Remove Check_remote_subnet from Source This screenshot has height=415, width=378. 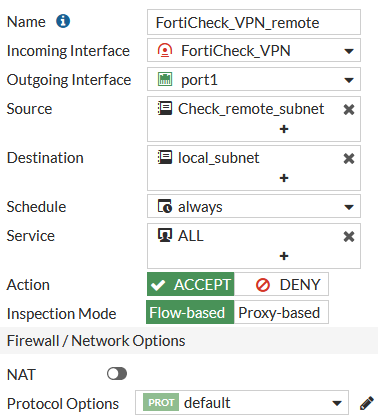(x=349, y=109)
